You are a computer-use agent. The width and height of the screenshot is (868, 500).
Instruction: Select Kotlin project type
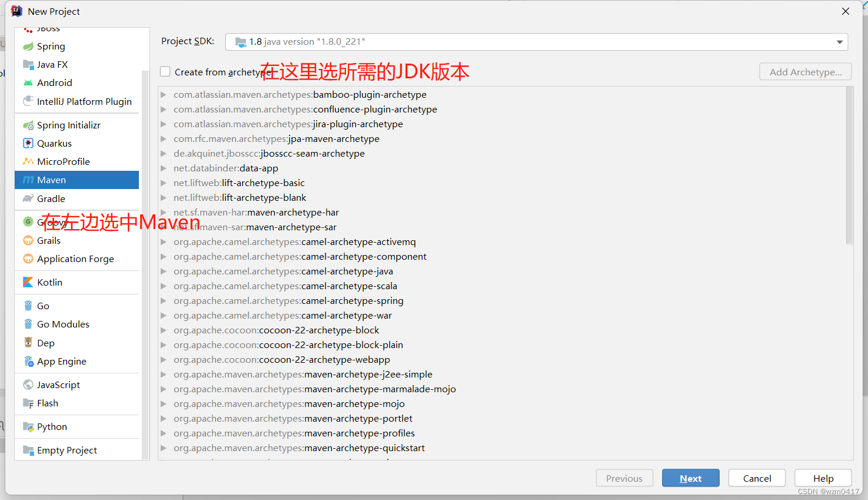pos(77,282)
